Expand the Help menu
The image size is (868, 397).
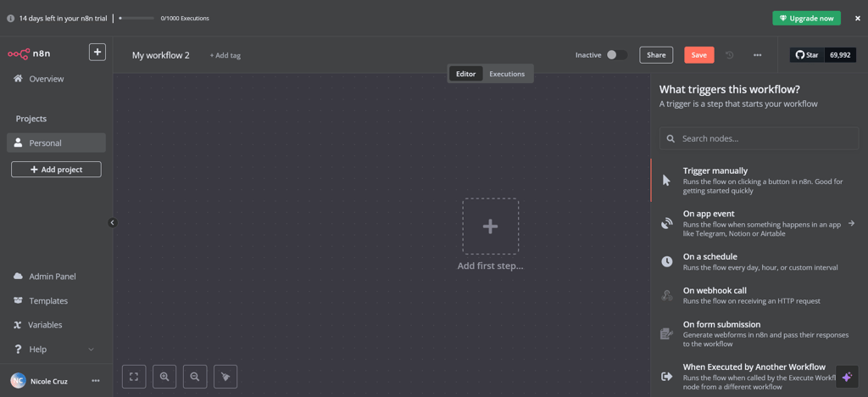point(54,349)
